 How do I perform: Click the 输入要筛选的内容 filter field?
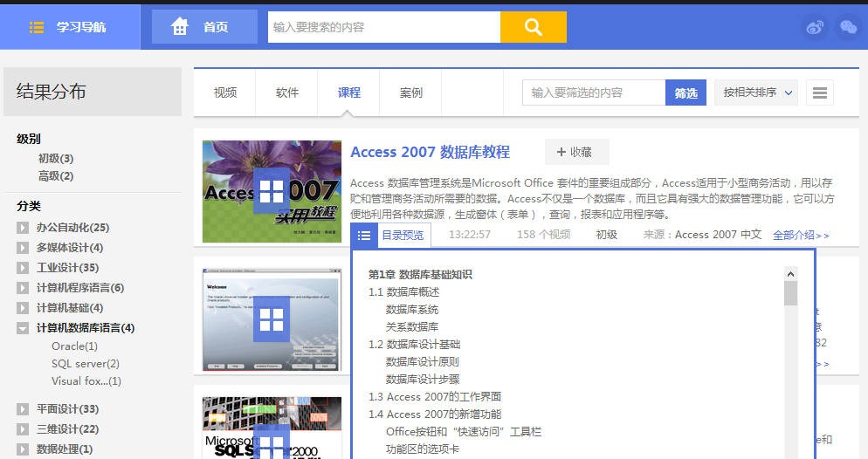(x=594, y=92)
